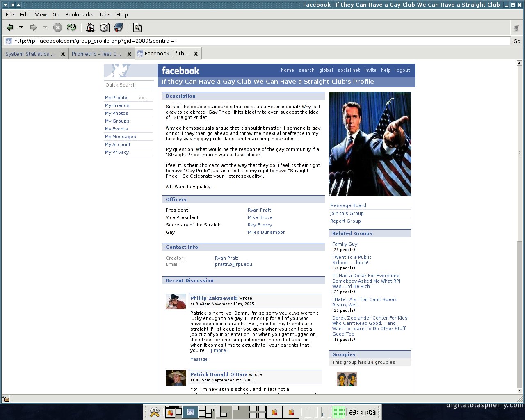Reload the page with the refresh icon
525x420 pixels.
71,27
